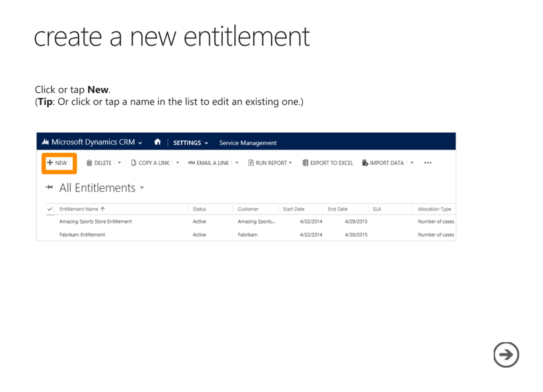Click the NEW plus button
The image size is (543, 392).
tap(57, 163)
